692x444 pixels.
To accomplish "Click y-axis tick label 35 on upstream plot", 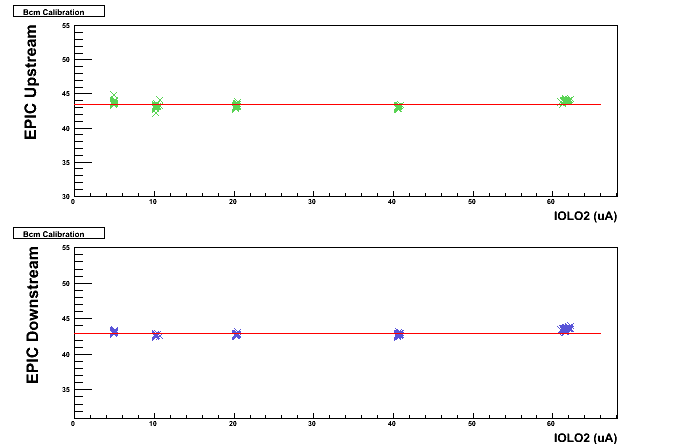I will click(66, 162).
